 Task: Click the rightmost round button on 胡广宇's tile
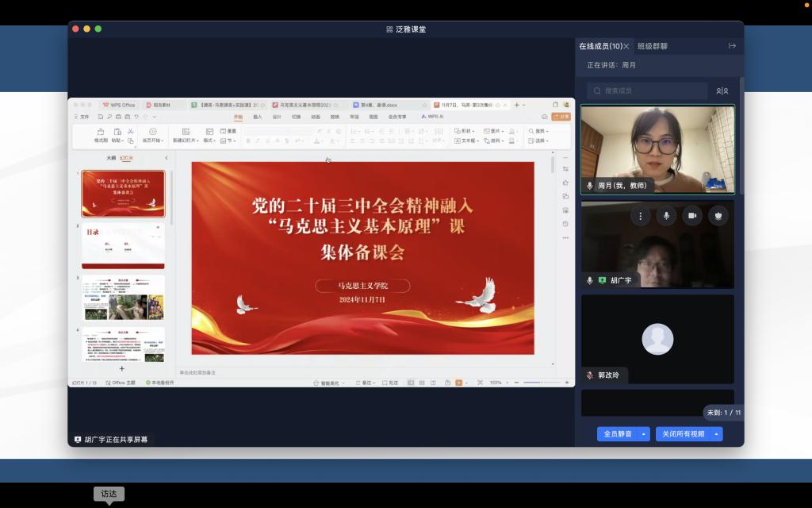[718, 216]
